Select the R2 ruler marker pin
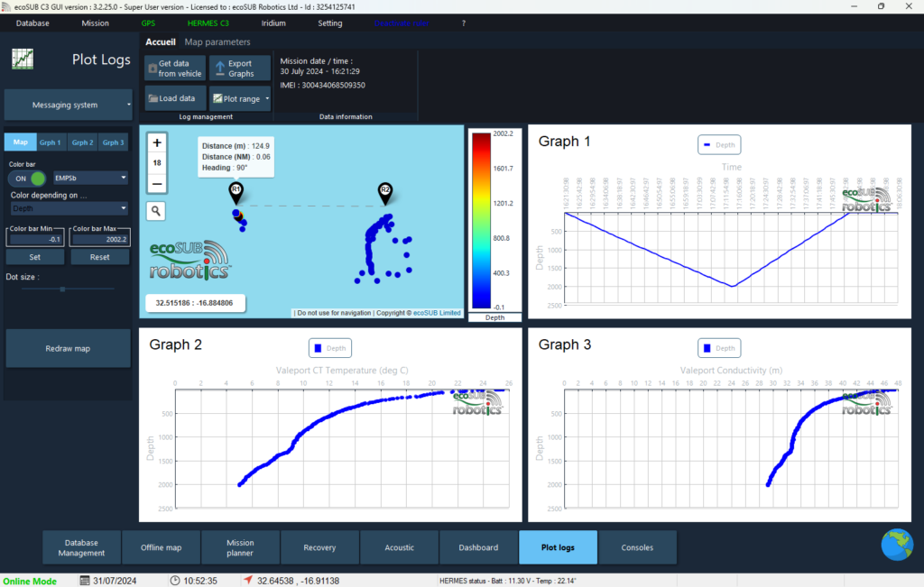 point(385,190)
